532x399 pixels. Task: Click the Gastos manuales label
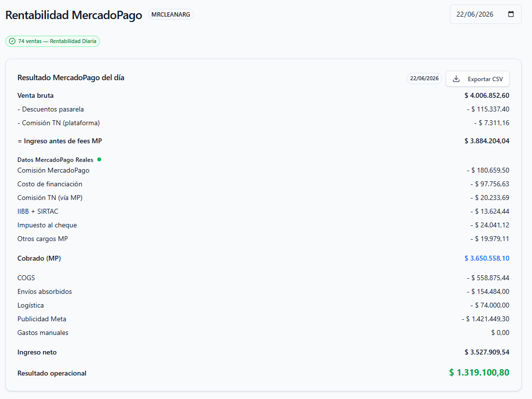[x=43, y=333]
